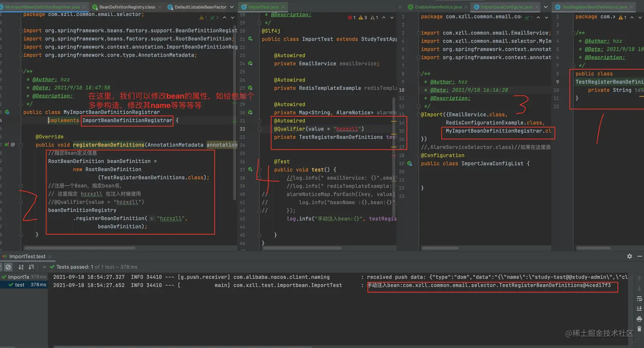The width and height of the screenshot is (644, 348).
Task: Collapse the @Import annotation block
Action: 418,115
